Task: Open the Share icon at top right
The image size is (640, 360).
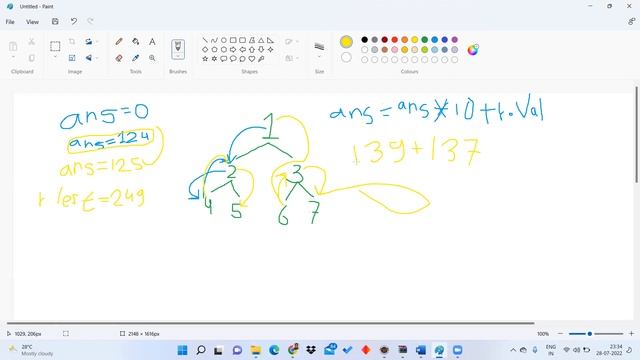Action: [x=631, y=21]
